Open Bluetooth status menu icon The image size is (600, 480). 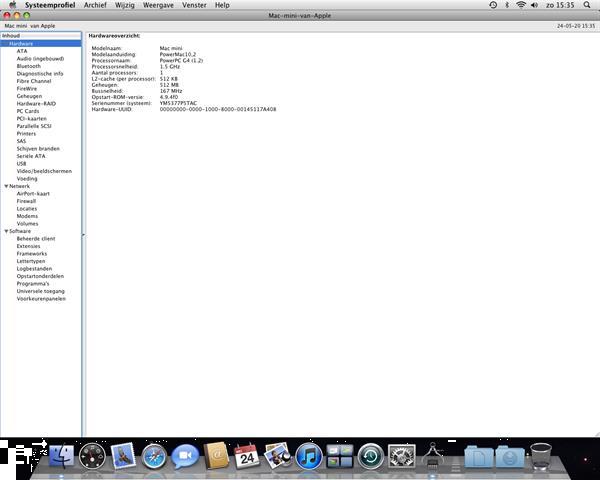click(x=507, y=5)
